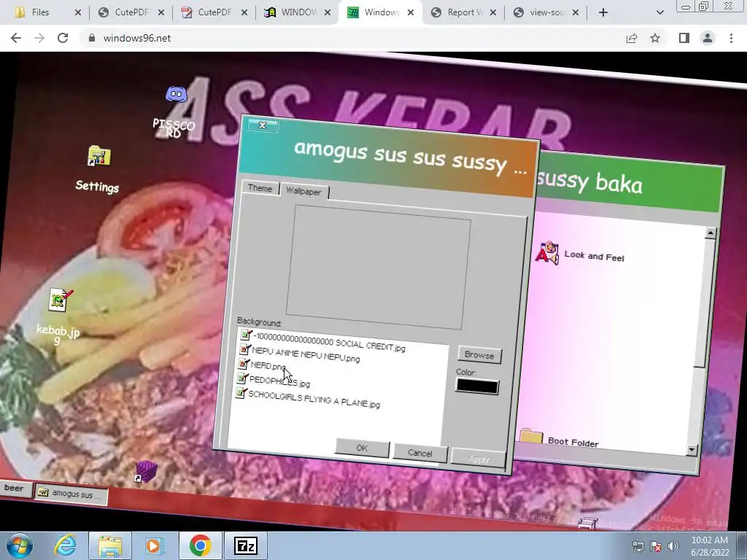This screenshot has width=747, height=560.
Task: Open the Windows Start orb
Action: click(20, 545)
